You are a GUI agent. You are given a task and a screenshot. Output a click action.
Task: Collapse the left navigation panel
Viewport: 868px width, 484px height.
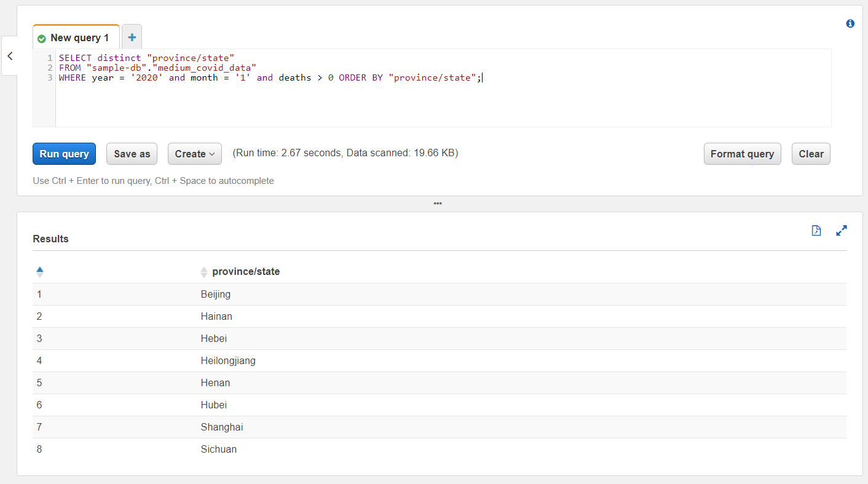pyautogui.click(x=9, y=55)
